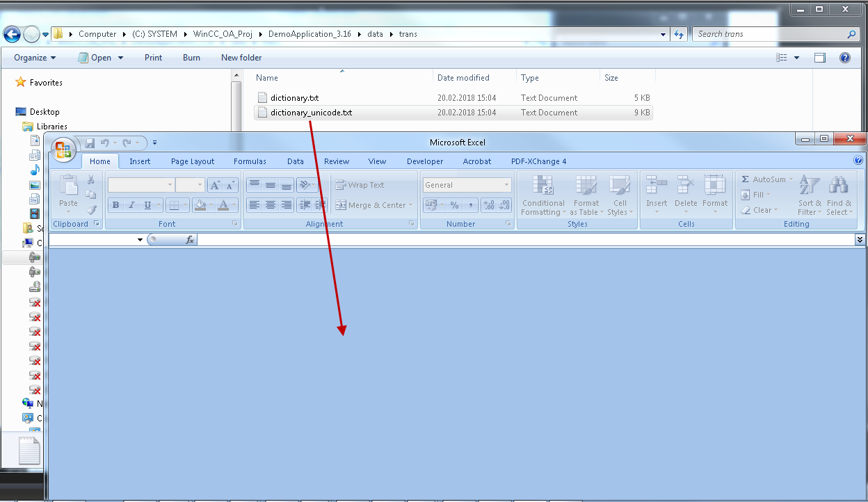Toggle Italic formatting in Font group
Image resolution: width=868 pixels, height=502 pixels.
click(x=131, y=205)
